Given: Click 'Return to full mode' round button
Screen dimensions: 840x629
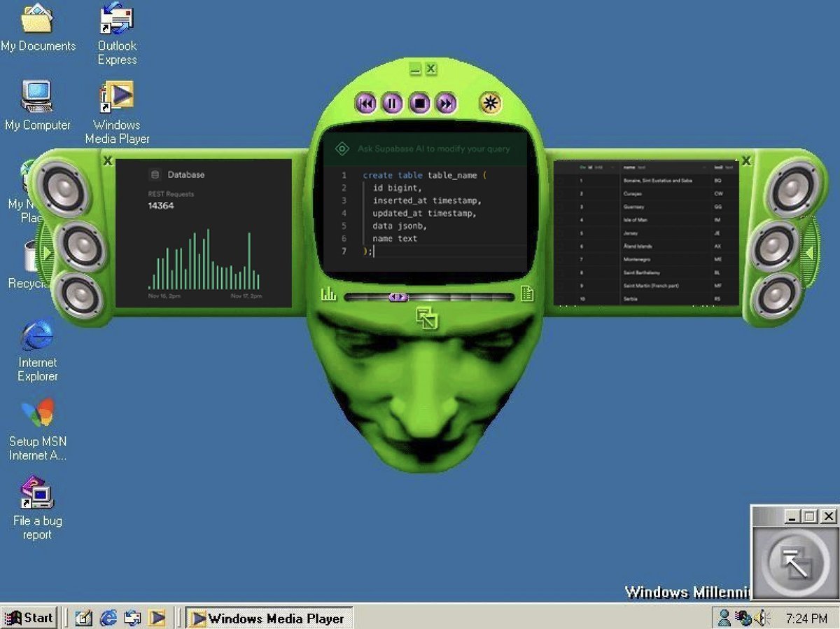Looking at the screenshot, I should [796, 562].
